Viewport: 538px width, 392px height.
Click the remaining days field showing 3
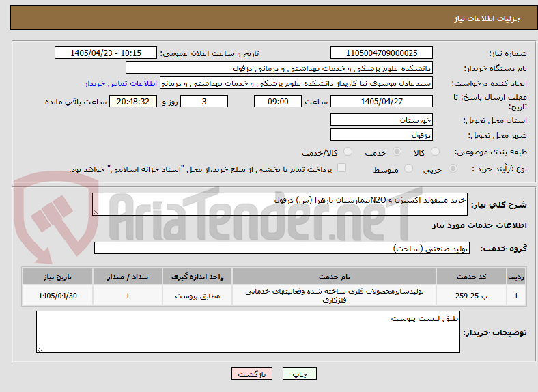pos(204,101)
